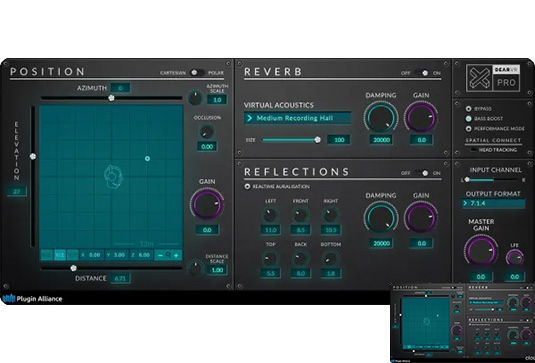535x363 pixels.
Task: Select the sound source dot in the position grid
Action: coord(147,159)
